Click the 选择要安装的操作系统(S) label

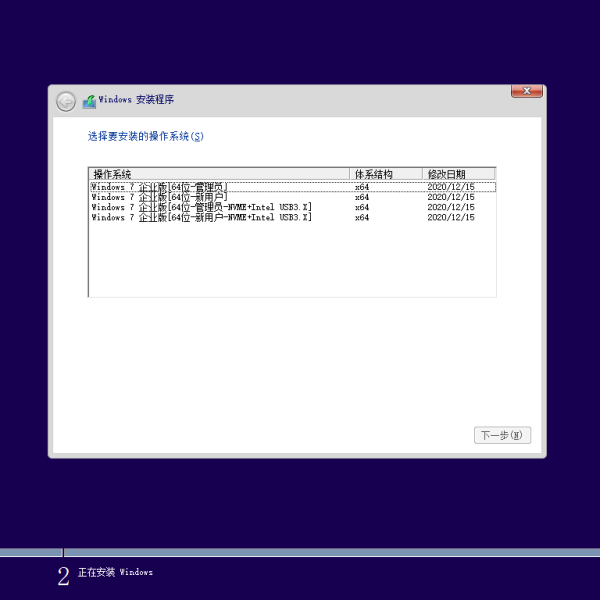pos(145,136)
